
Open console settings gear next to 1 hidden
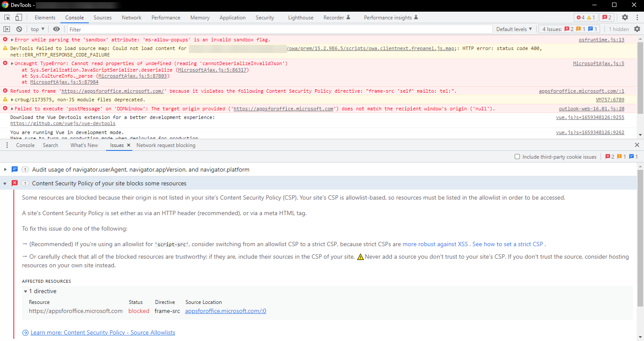point(637,29)
